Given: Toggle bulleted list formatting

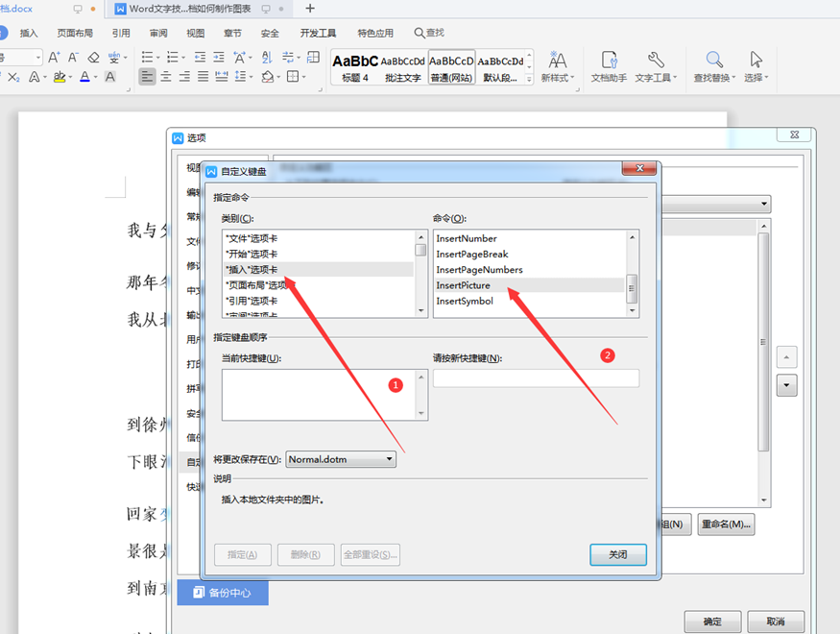Looking at the screenshot, I should tap(146, 58).
